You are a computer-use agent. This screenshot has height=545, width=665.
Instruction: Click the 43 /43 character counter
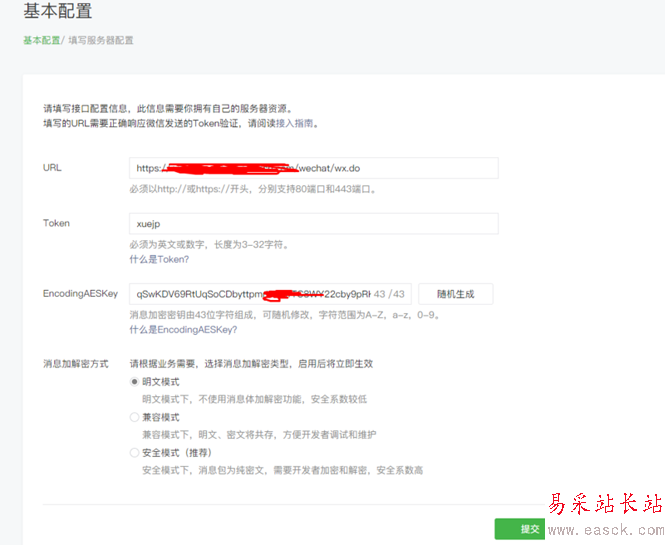coord(389,294)
